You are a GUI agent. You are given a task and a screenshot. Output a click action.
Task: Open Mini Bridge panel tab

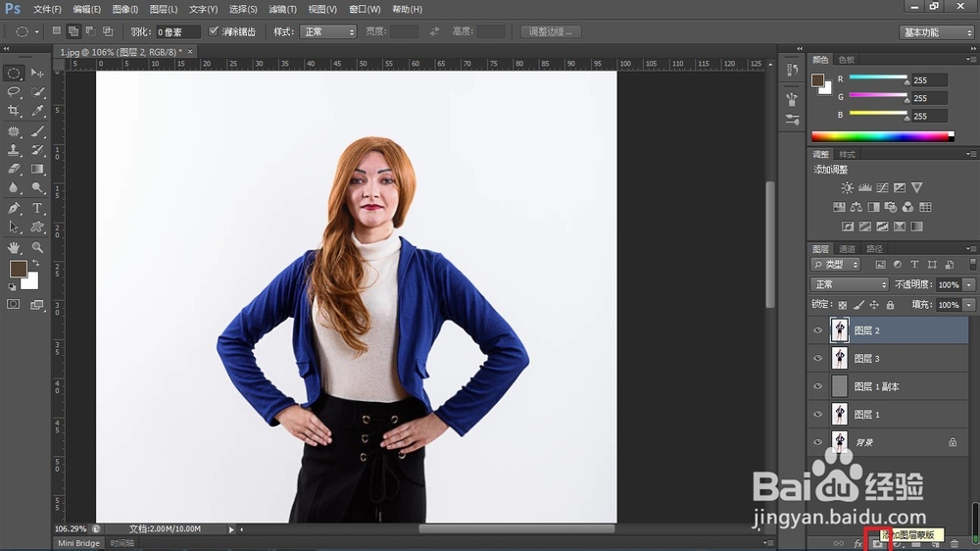(78, 543)
